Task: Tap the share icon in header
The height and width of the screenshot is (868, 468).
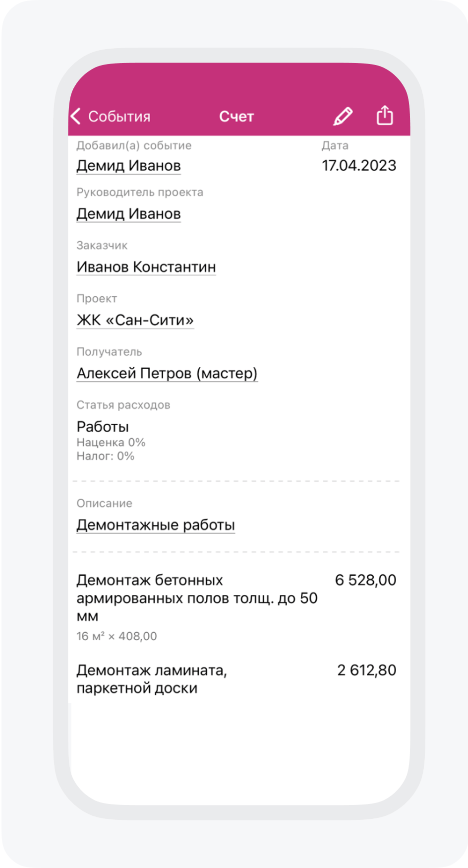Action: [385, 115]
